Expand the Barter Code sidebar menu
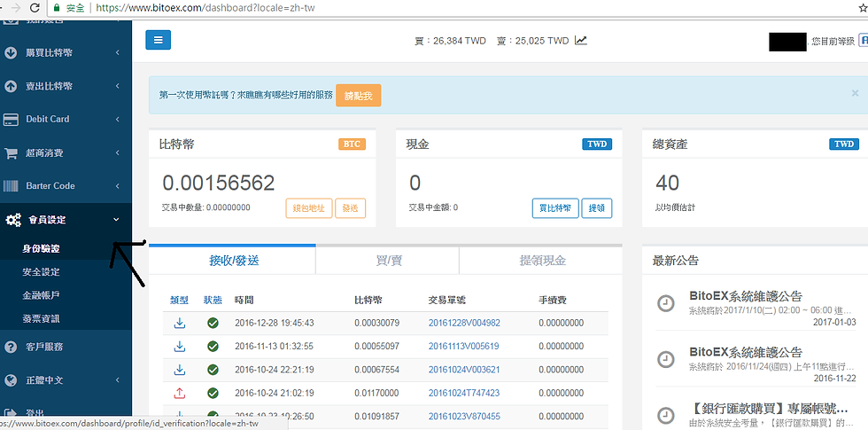Image resolution: width=868 pixels, height=430 pixels. 66,185
